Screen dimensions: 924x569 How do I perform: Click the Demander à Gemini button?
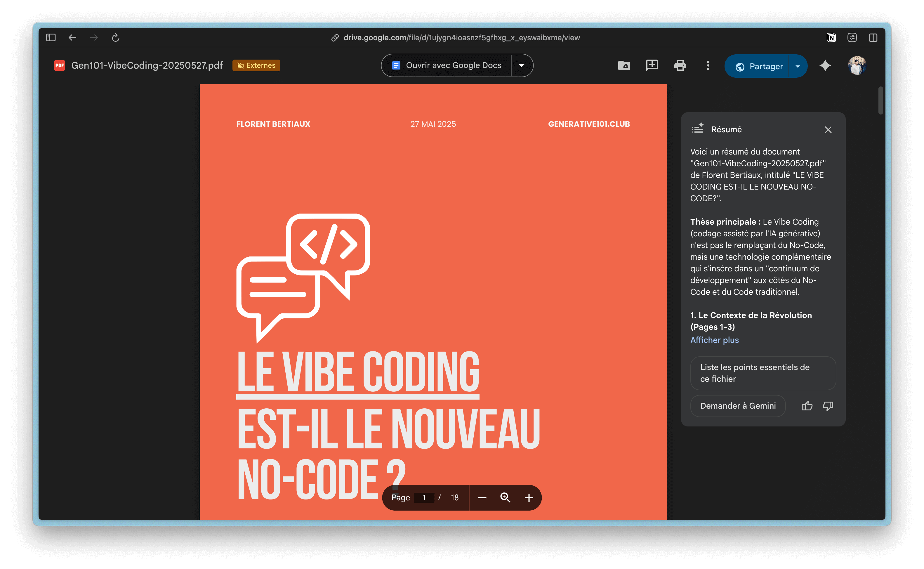point(737,406)
